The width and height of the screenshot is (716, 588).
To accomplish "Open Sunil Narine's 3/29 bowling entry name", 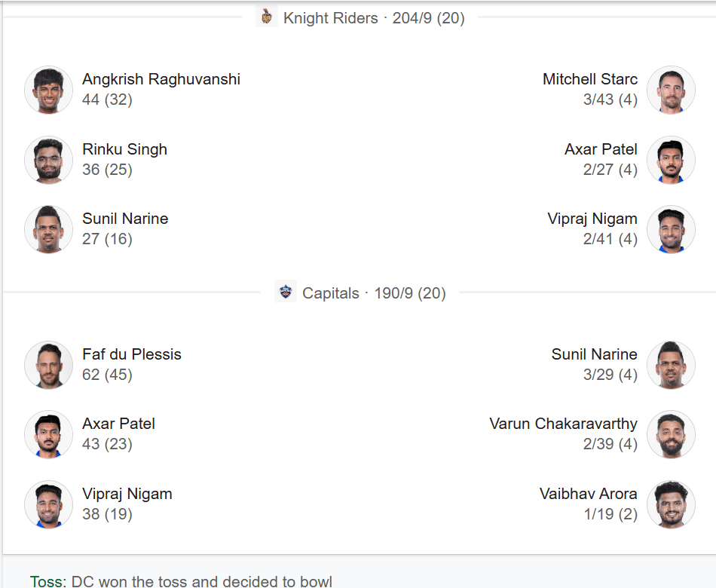I will pyautogui.click(x=594, y=354).
